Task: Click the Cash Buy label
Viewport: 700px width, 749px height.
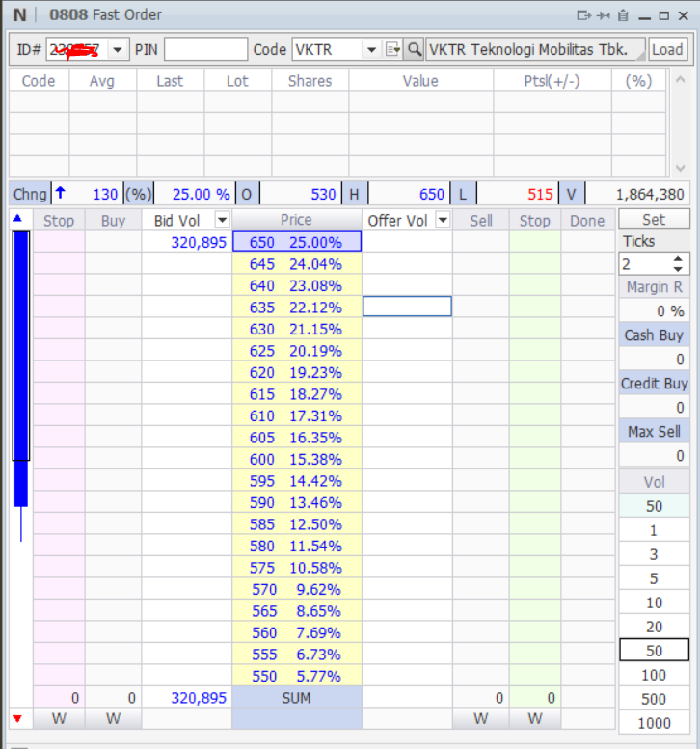Action: click(654, 334)
